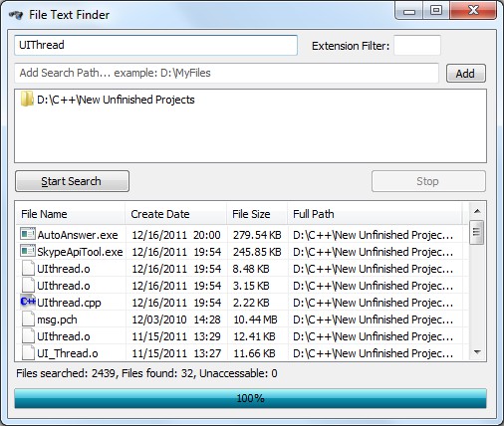Viewport: 504px width, 426px height.
Task: Click the icon of UIthread.o sized 12.41 KB
Action: tap(28, 335)
